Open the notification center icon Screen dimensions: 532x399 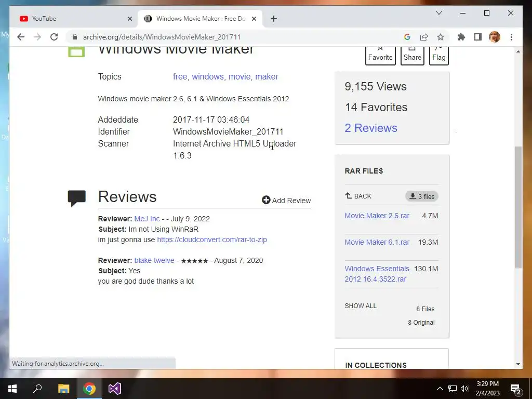coord(516,389)
